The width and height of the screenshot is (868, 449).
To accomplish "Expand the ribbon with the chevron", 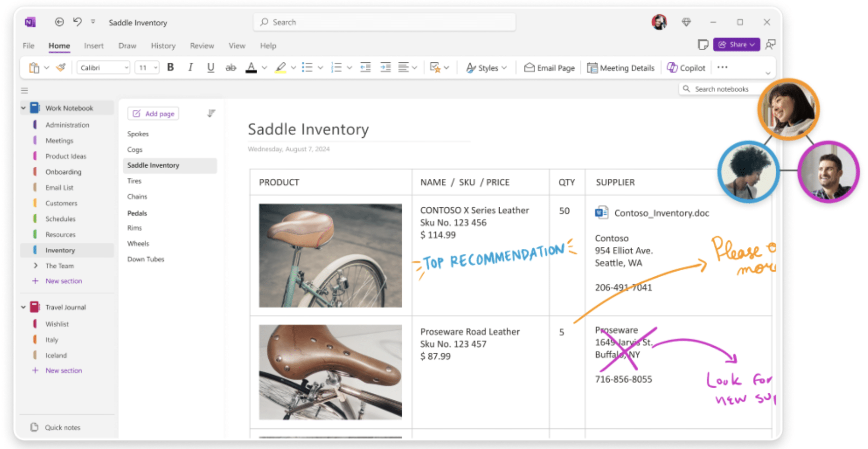I will [x=768, y=73].
